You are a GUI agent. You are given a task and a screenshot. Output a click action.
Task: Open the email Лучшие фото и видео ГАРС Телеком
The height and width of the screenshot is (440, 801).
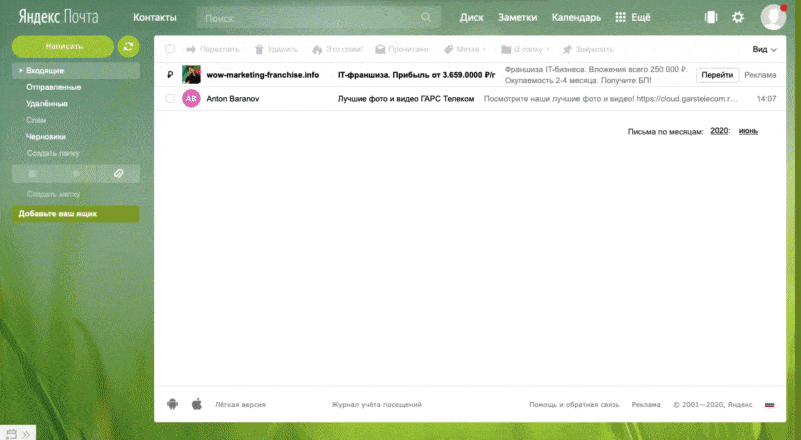pos(406,99)
